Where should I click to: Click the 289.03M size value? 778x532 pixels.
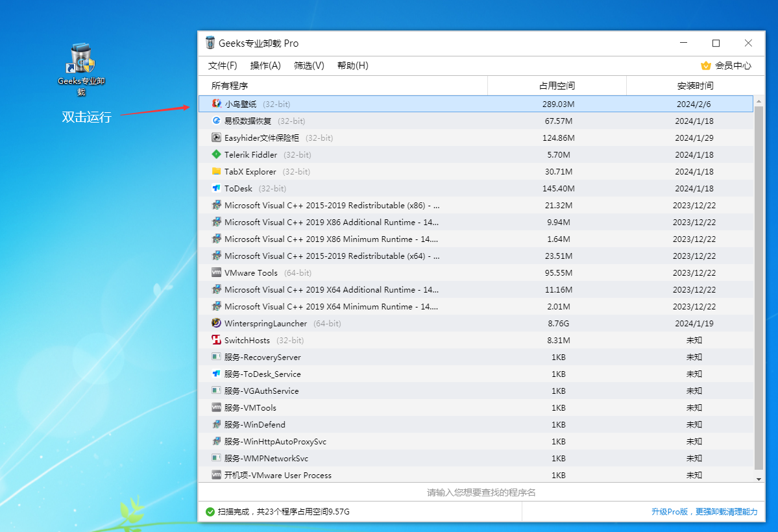tap(558, 104)
